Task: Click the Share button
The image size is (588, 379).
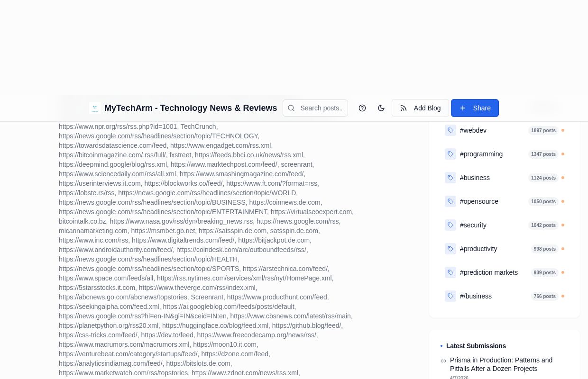Action: tap(475, 108)
